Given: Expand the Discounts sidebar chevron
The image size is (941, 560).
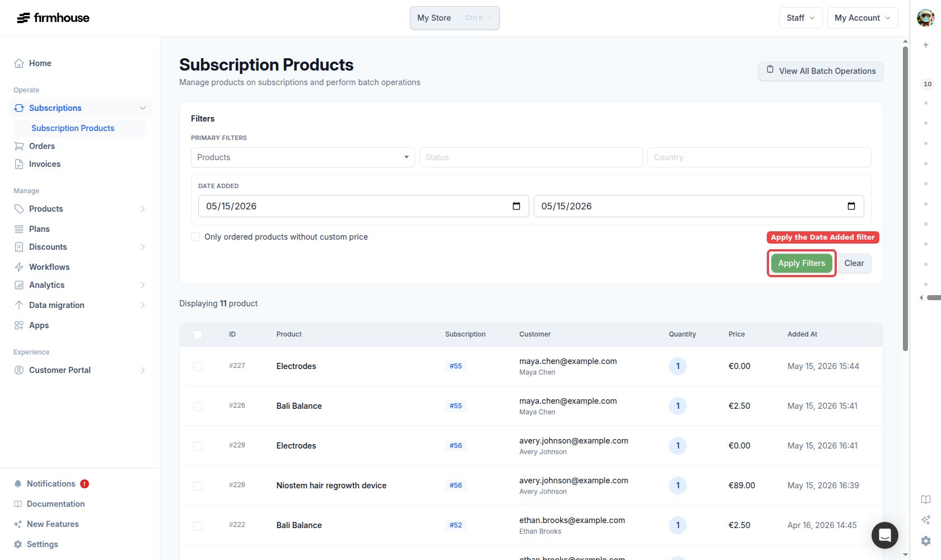Looking at the screenshot, I should 143,247.
